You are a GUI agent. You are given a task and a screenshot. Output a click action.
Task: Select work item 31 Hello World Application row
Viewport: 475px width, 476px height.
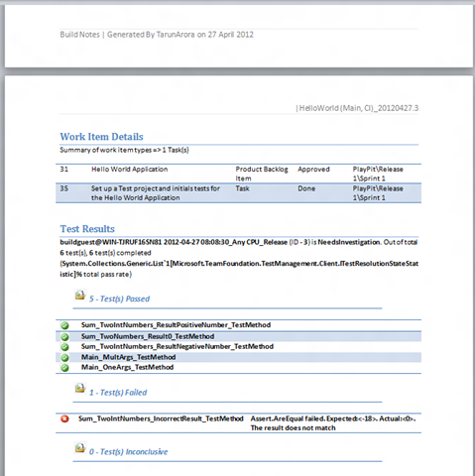(238, 174)
